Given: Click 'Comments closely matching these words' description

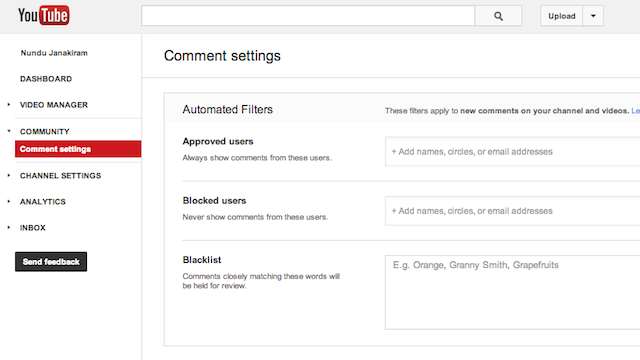Looking at the screenshot, I should pos(261,281).
